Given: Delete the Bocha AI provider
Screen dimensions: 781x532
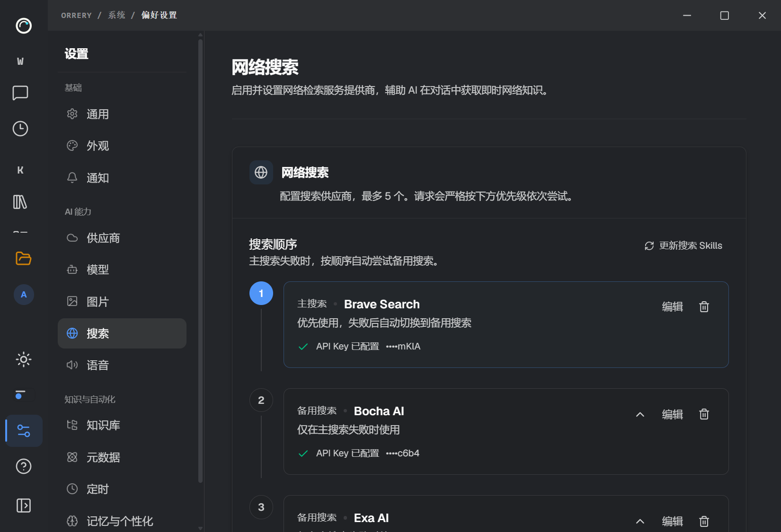Looking at the screenshot, I should [x=704, y=414].
